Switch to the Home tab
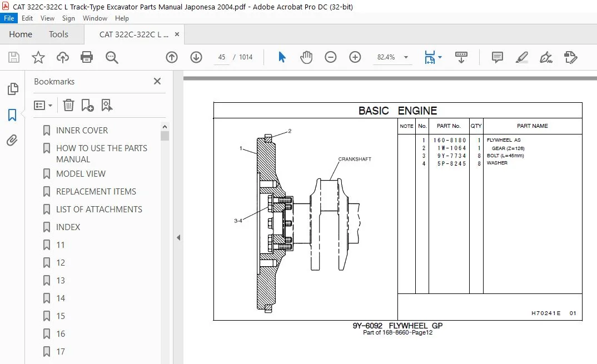597x364 pixels. pyautogui.click(x=21, y=34)
